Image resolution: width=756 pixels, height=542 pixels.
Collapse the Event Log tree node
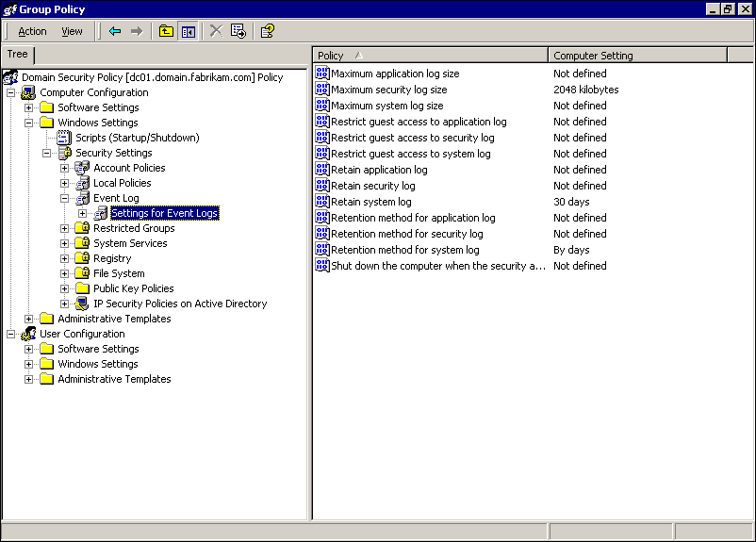click(x=65, y=198)
